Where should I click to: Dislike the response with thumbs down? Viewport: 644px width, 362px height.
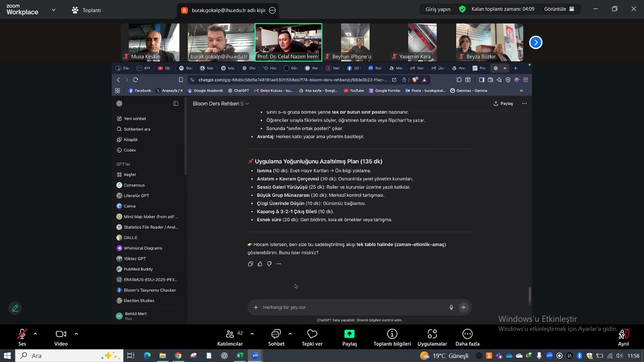[x=269, y=264]
